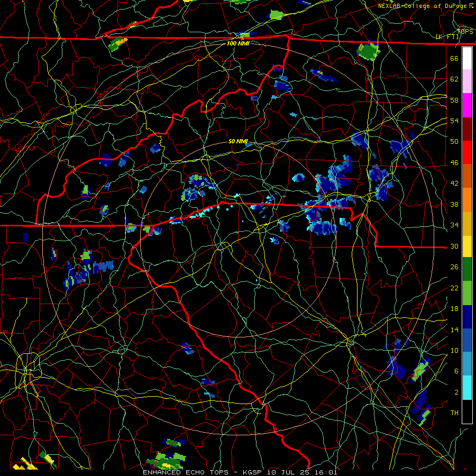The height and width of the screenshot is (476, 476).
Task: Click the 10 scale label
Action: point(454,350)
